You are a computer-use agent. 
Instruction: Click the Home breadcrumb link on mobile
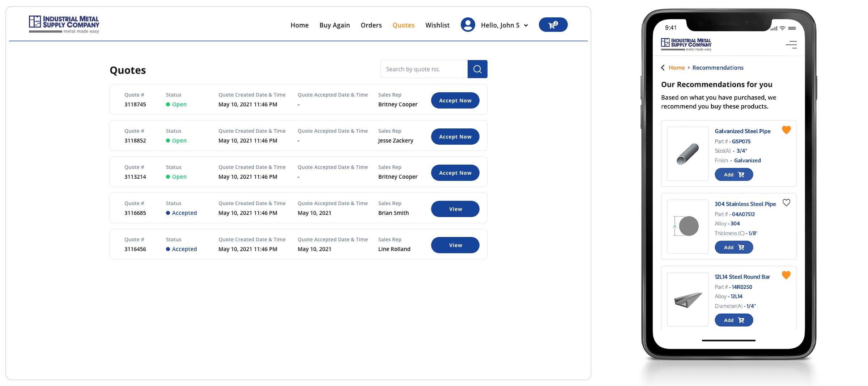[677, 68]
